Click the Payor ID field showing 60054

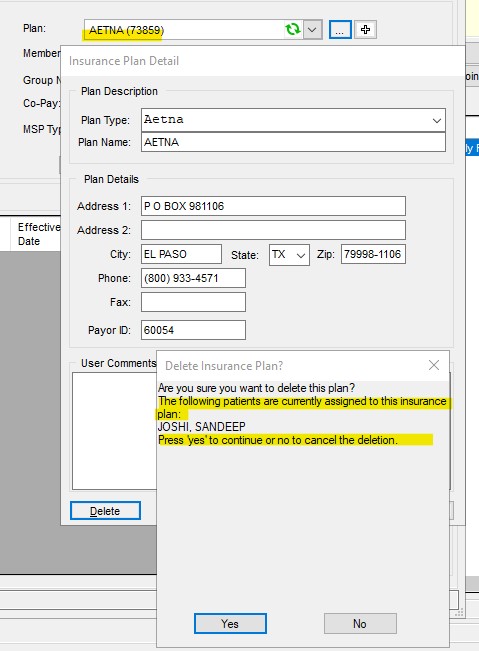[193, 330]
